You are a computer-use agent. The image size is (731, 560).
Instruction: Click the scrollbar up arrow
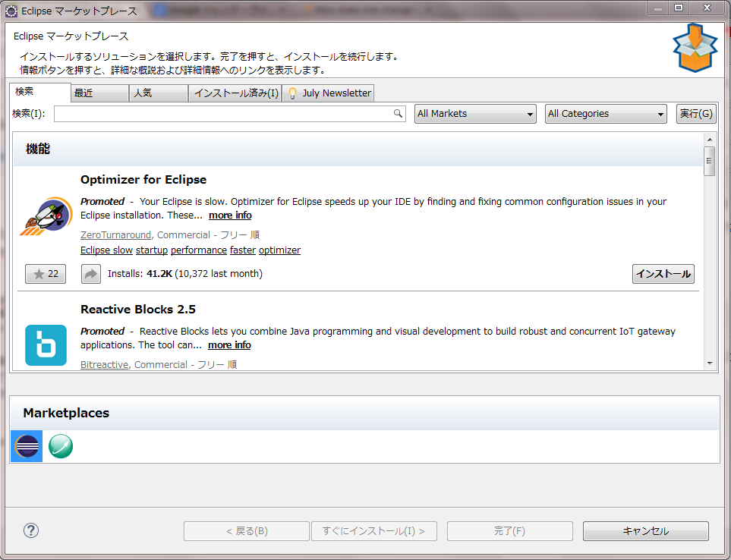coord(710,140)
